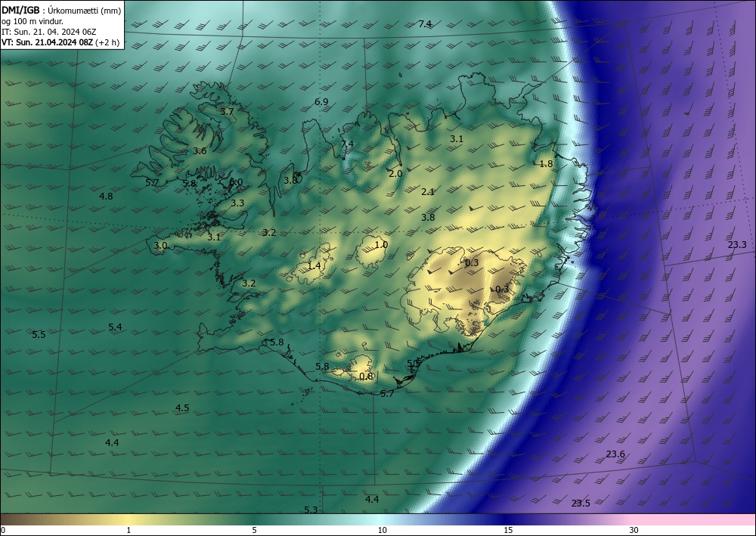Click the 23.3 value in the purple area
Viewport: 756px width, 536px height.
736,245
